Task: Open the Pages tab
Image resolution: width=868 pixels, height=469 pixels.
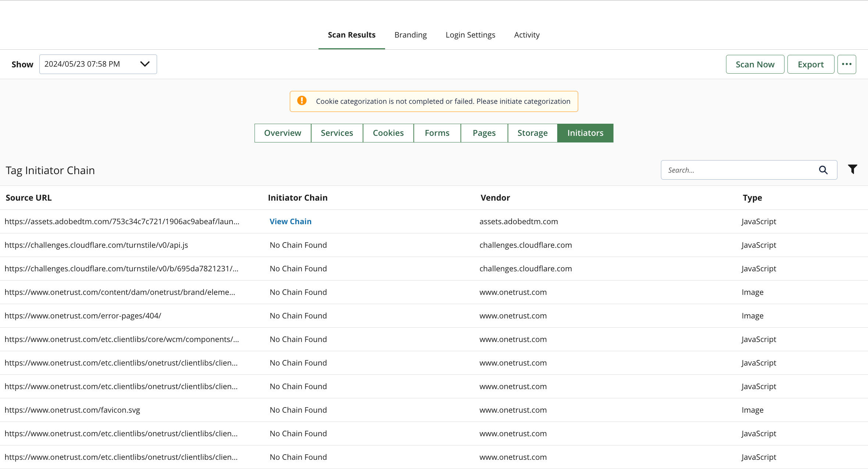Action: pyautogui.click(x=484, y=133)
